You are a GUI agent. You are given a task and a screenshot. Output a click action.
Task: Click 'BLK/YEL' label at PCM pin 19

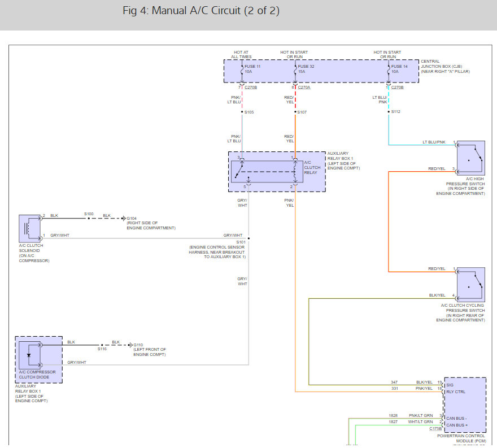coord(424,382)
